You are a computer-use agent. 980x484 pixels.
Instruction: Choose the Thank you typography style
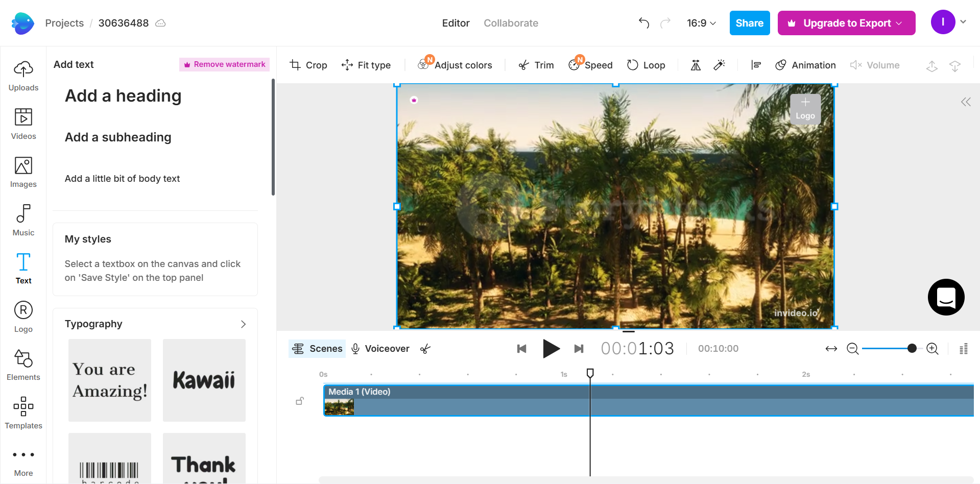pos(204,458)
